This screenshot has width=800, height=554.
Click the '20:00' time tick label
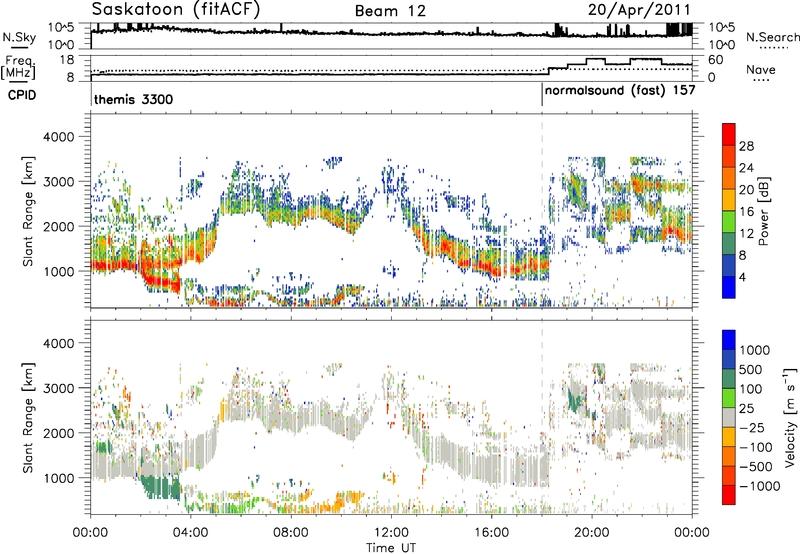pos(591,533)
